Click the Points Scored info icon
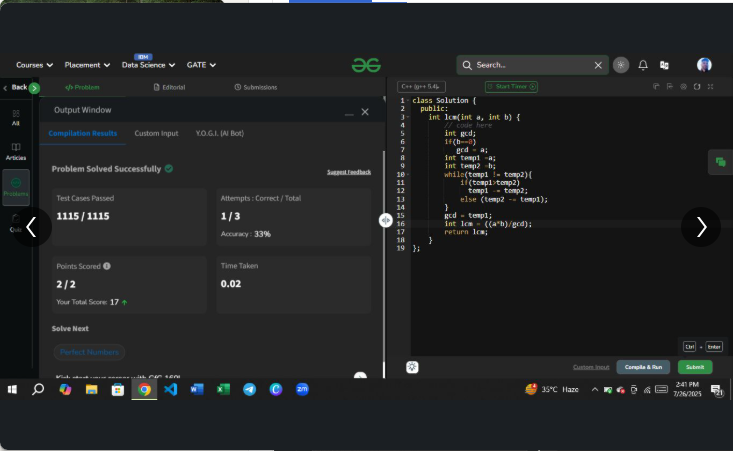Viewport: 733px width, 451px height. click(x=107, y=266)
